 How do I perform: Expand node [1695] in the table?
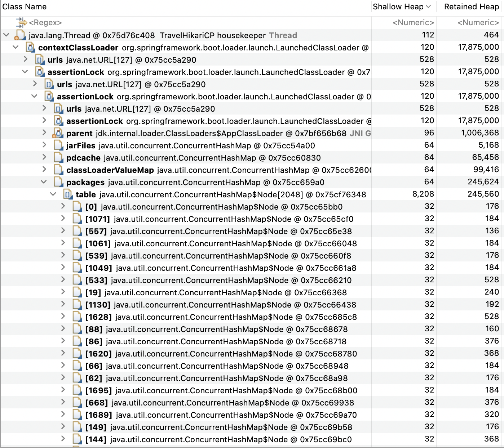click(63, 390)
